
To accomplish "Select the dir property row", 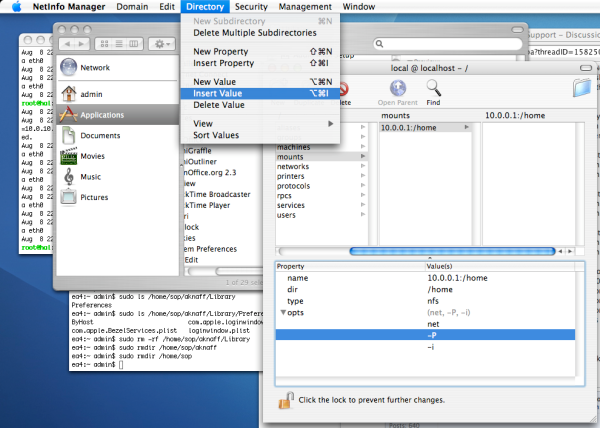I will pyautogui.click(x=425, y=290).
